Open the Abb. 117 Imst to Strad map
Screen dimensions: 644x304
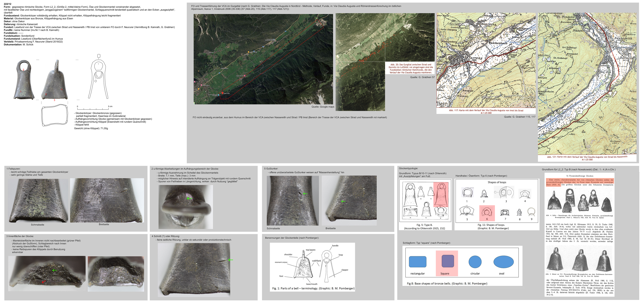click(x=486, y=60)
